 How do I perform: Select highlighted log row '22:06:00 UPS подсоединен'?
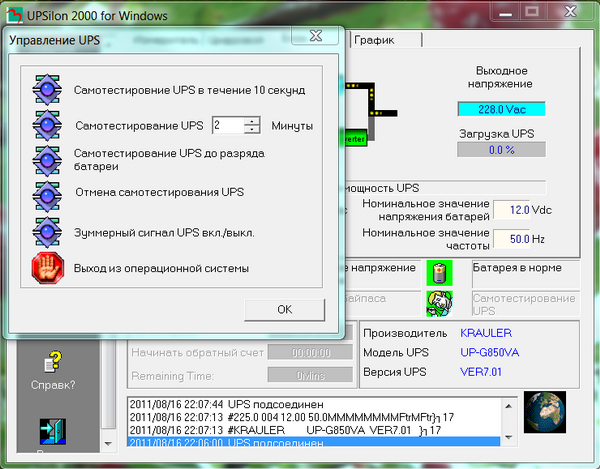pos(314,442)
